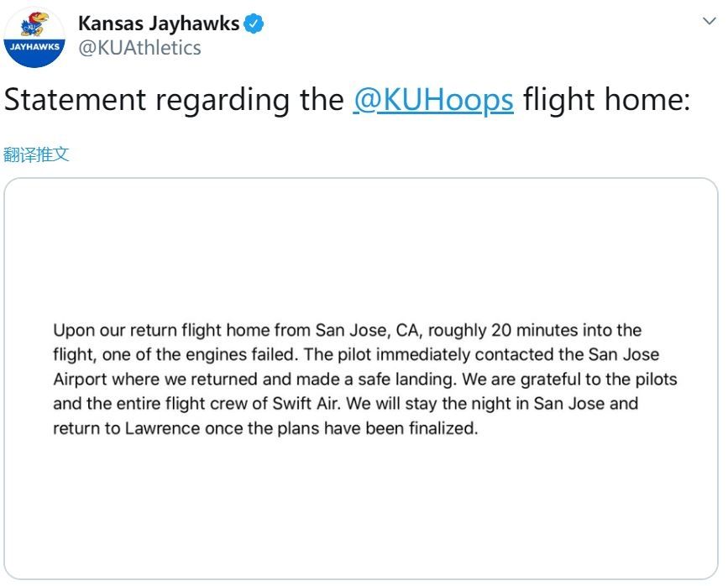728x586 pixels.
Task: Click "return to Lawrence" in the last line
Action: [x=113, y=428]
